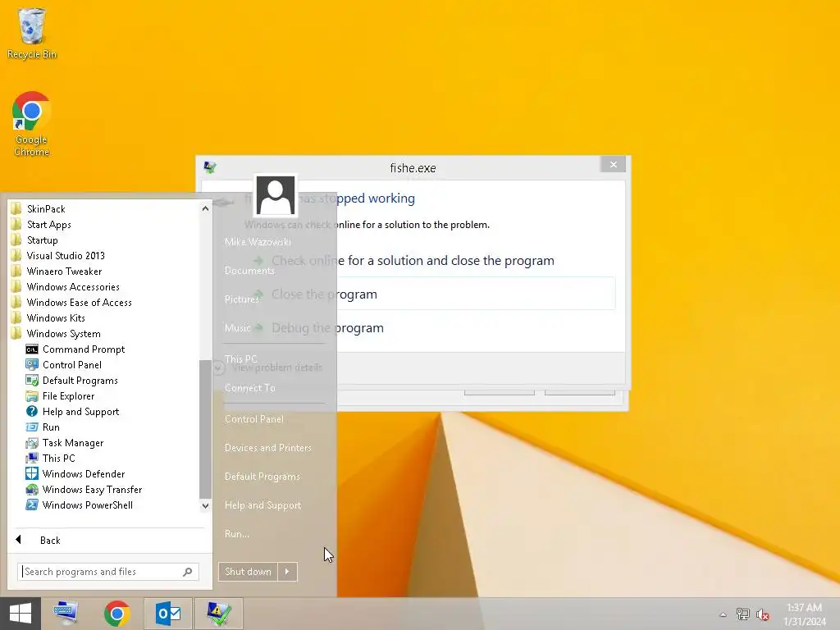The height and width of the screenshot is (630, 840).
Task: Switch to the error report taskbar icon
Action: pos(218,614)
